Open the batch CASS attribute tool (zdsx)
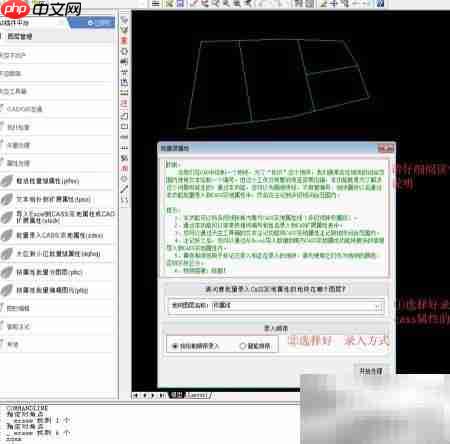 point(56,235)
